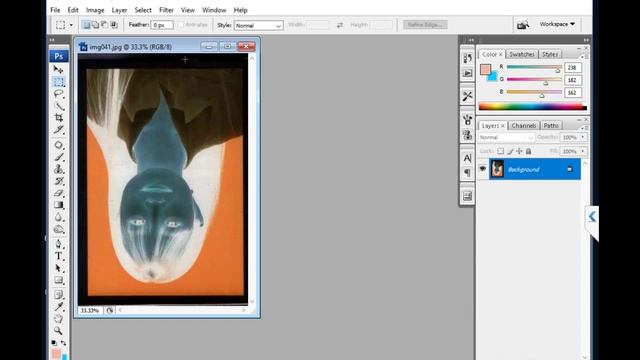Select the Spot Healing Brush tool

coord(58,145)
